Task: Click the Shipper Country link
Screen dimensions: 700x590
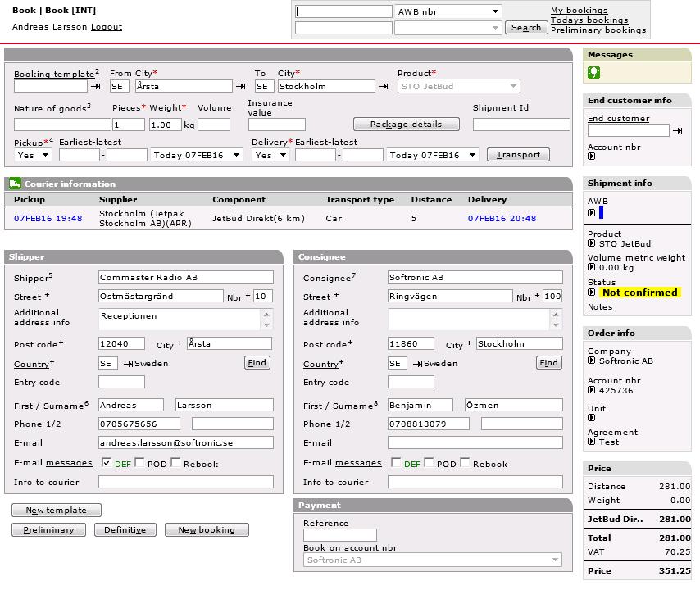Action: click(x=31, y=364)
